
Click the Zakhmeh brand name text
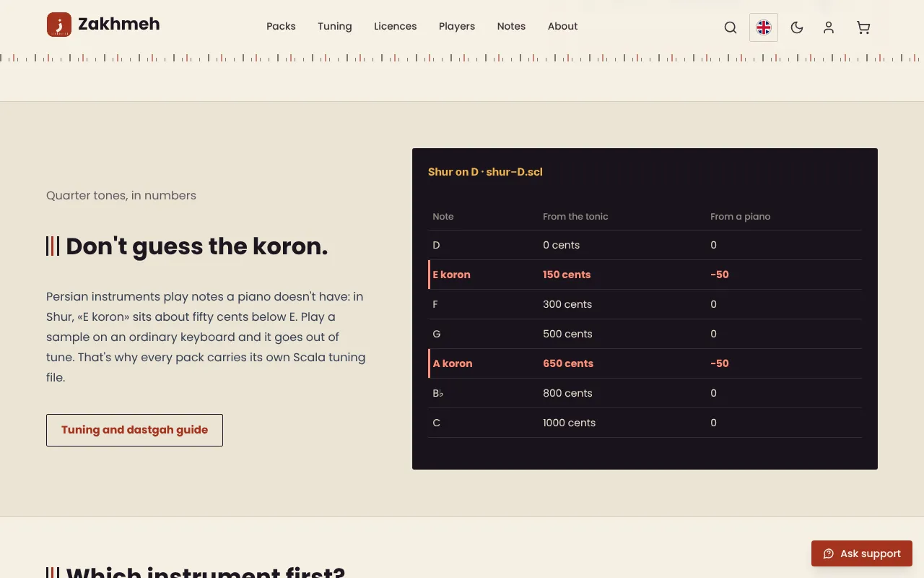tap(119, 25)
